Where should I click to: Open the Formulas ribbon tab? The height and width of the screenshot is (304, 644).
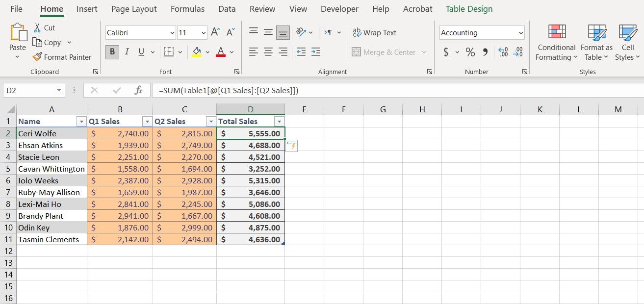point(187,9)
